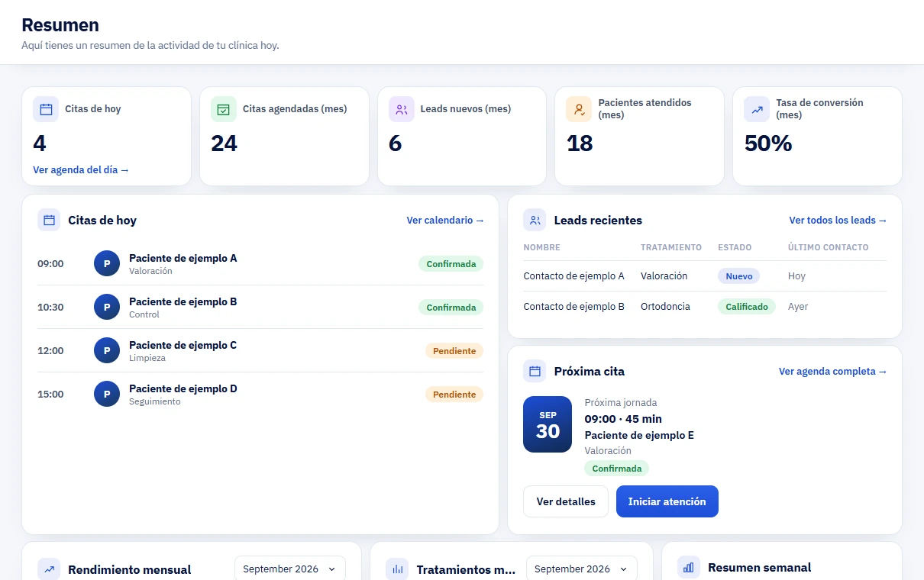
Task: Select Paciente de ejemplo E in Próxima cita
Action: (639, 436)
